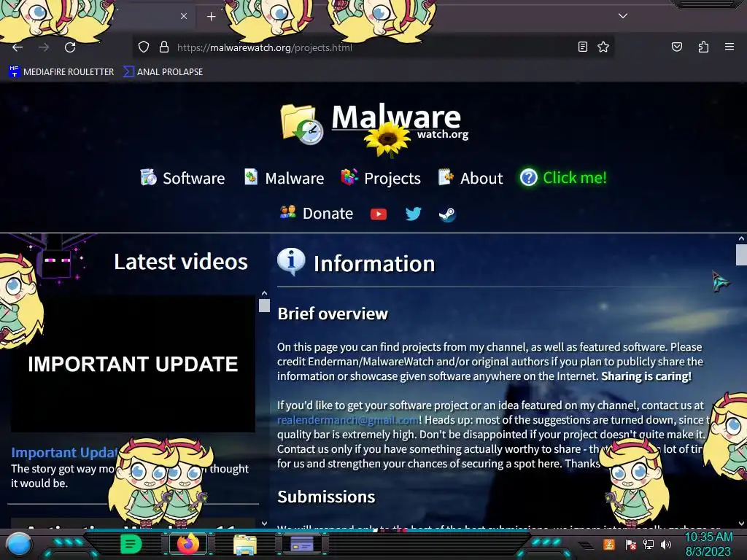747x560 pixels.
Task: Click the Action Center flag tray icon
Action: [x=631, y=544]
